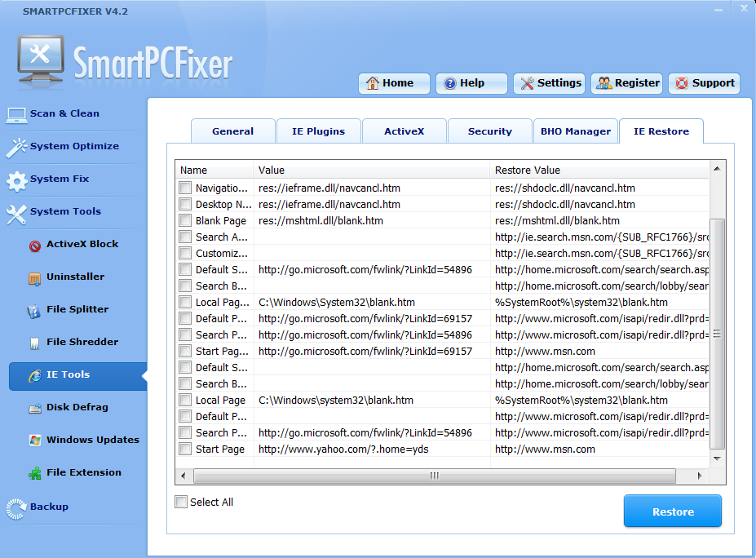This screenshot has height=558, width=756.
Task: Check the yahoo.com Start Page row checkbox
Action: pyautogui.click(x=185, y=449)
